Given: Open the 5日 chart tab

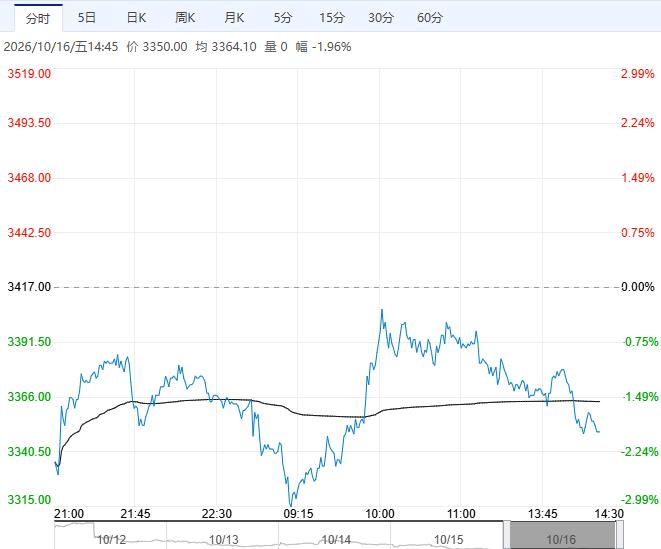Looking at the screenshot, I should (87, 18).
